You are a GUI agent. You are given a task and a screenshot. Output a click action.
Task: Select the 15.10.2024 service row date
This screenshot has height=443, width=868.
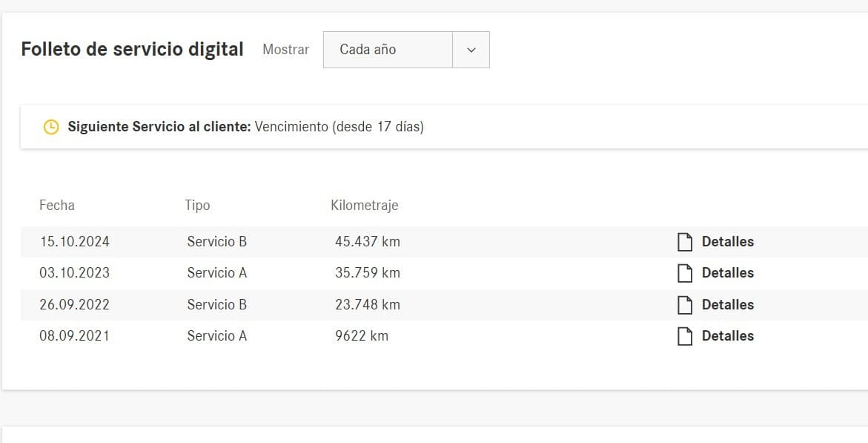click(x=74, y=242)
